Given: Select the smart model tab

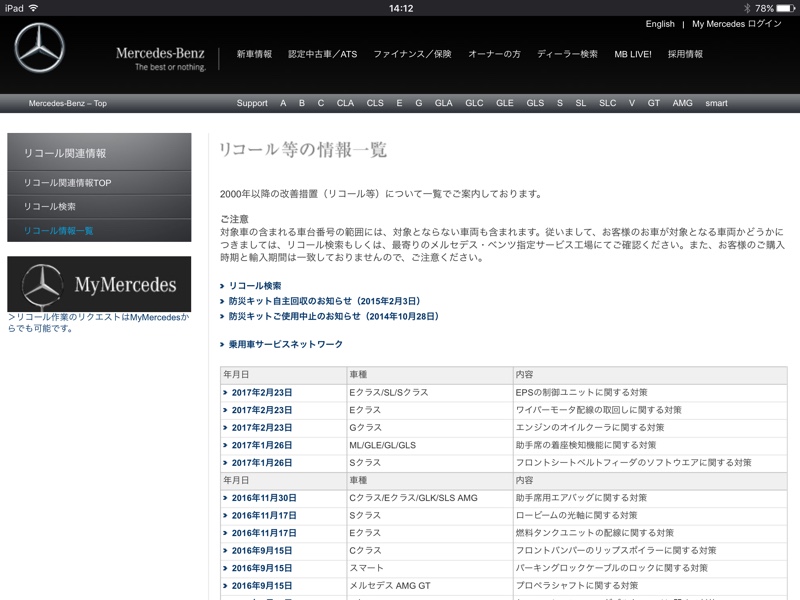Looking at the screenshot, I should click(x=716, y=103).
